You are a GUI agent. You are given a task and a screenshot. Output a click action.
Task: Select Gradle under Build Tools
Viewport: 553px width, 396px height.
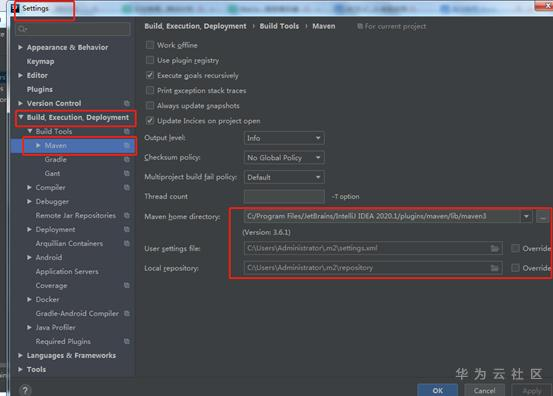click(x=56, y=159)
